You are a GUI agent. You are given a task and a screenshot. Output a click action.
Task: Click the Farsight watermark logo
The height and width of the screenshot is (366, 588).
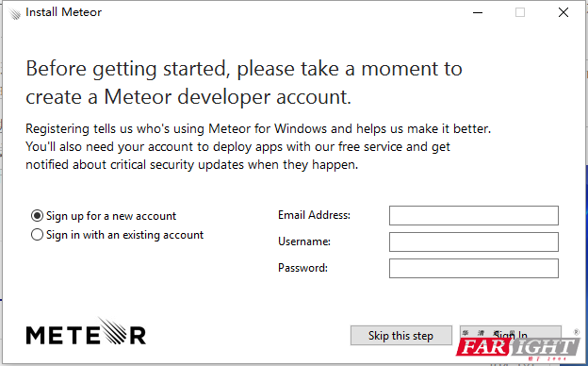(518, 347)
